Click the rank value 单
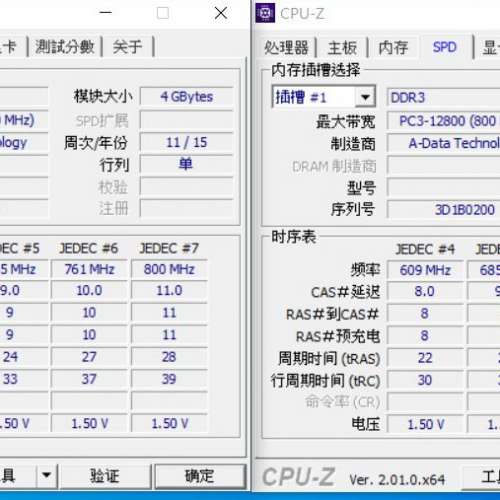Image resolution: width=500 pixels, height=500 pixels. click(187, 164)
